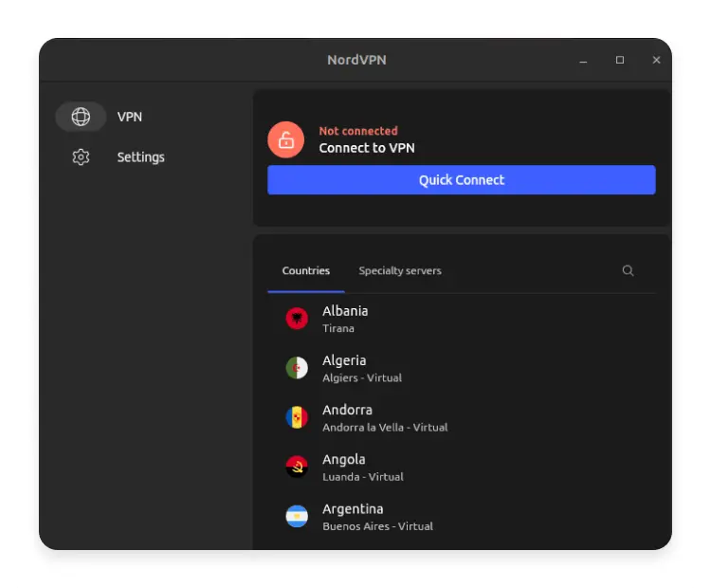Screen dimensions: 711x588
Task: Maximize the NordVPN window
Action: (620, 60)
